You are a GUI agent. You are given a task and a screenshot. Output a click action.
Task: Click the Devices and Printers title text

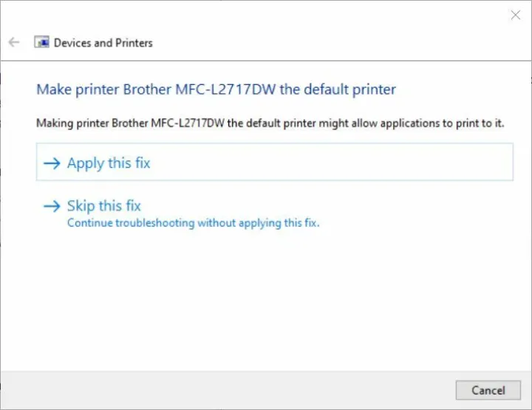click(103, 43)
